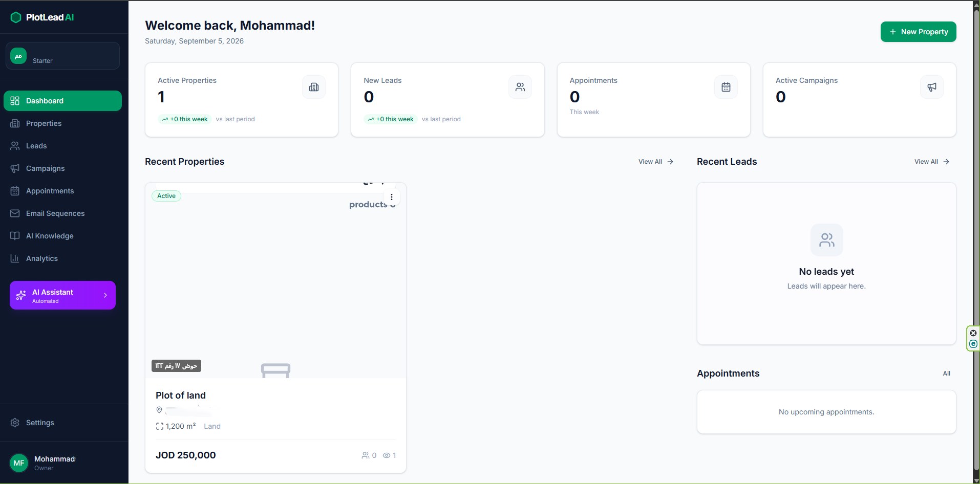Click the Active Properties "+0 this week" badge
Viewport: 980px width, 484px height.
coord(185,119)
